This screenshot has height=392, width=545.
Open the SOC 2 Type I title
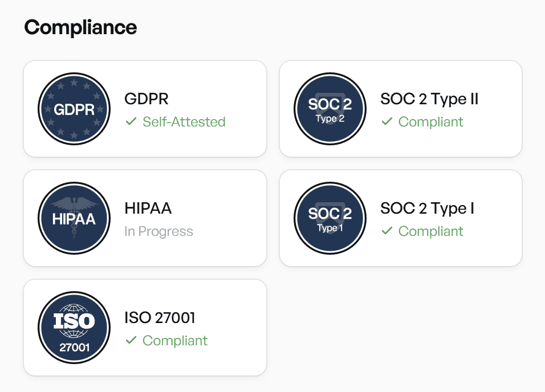point(427,209)
